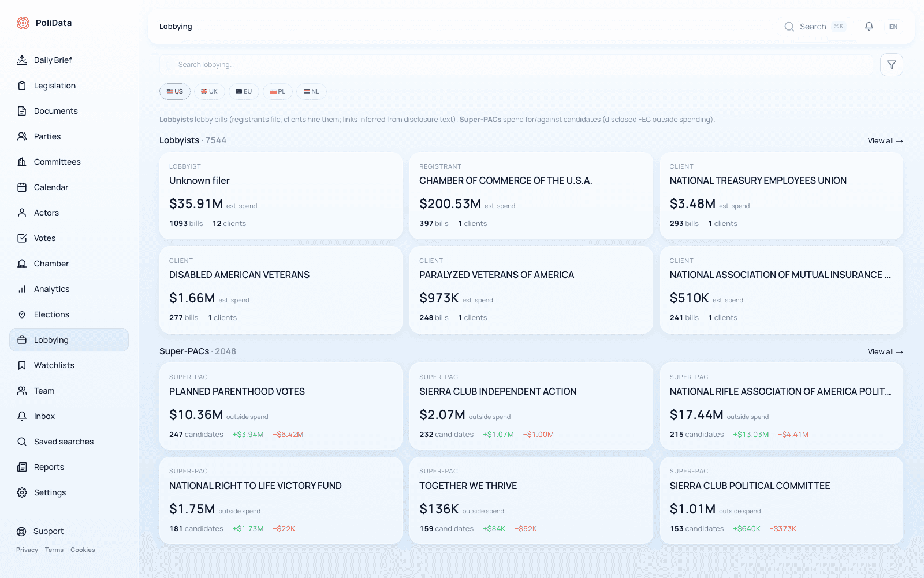Click the Saved searches magnifier icon

point(22,442)
